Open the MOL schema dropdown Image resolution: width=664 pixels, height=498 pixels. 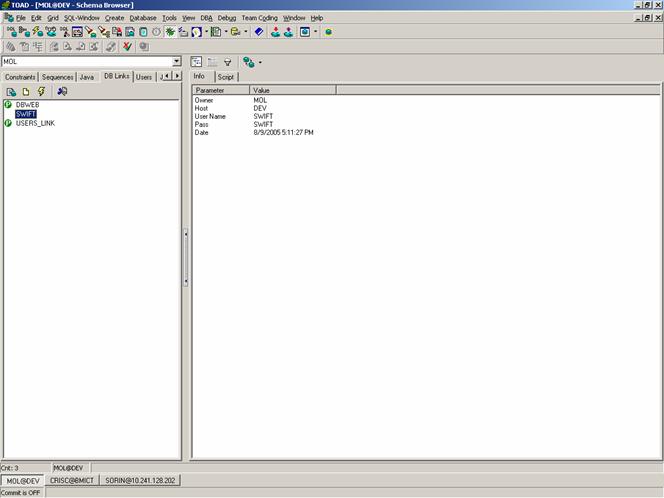click(x=177, y=62)
